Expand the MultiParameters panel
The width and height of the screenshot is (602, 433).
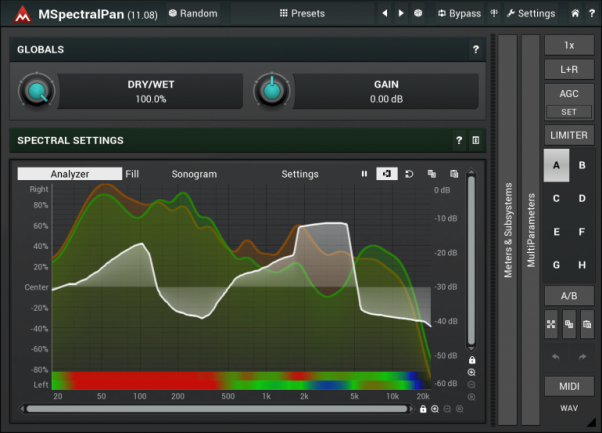pos(530,230)
